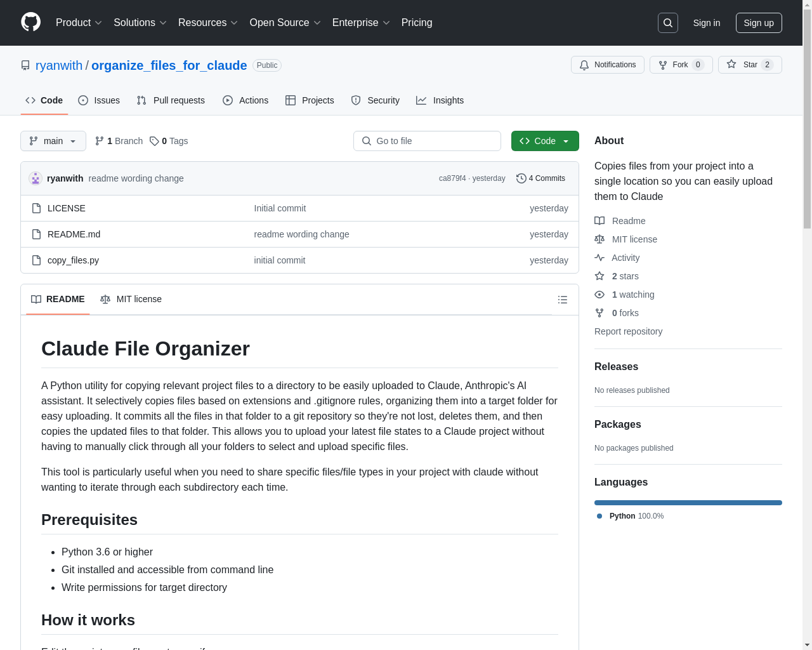
Task: Click the Python 100.0% language entry
Action: pos(631,516)
